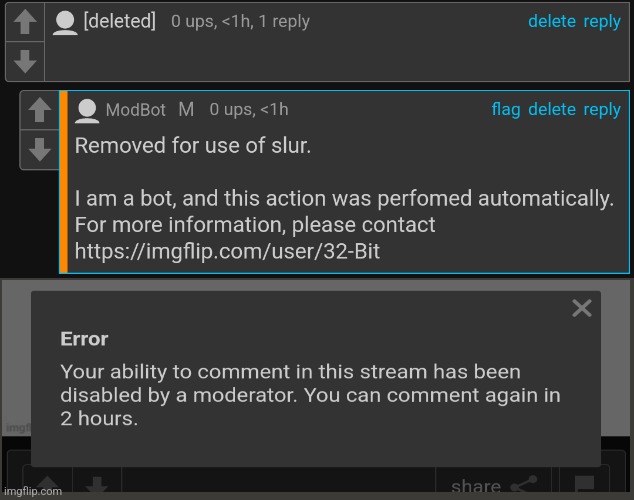Downvote the ModBot comment
This screenshot has height=500, width=634.
40,150
